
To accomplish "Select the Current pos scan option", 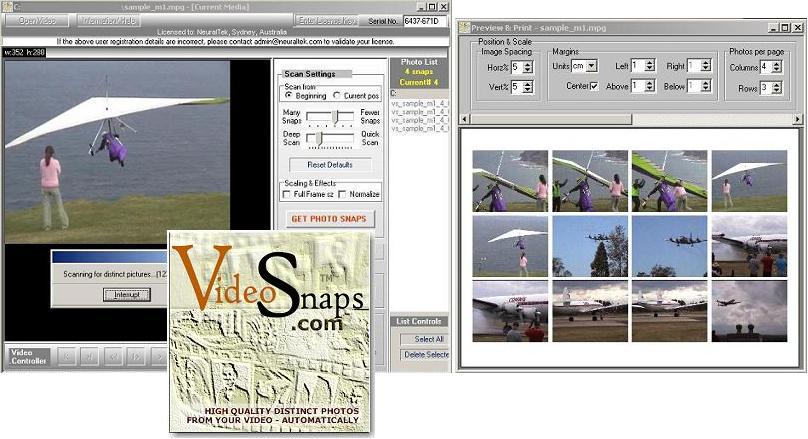I will coord(337,96).
